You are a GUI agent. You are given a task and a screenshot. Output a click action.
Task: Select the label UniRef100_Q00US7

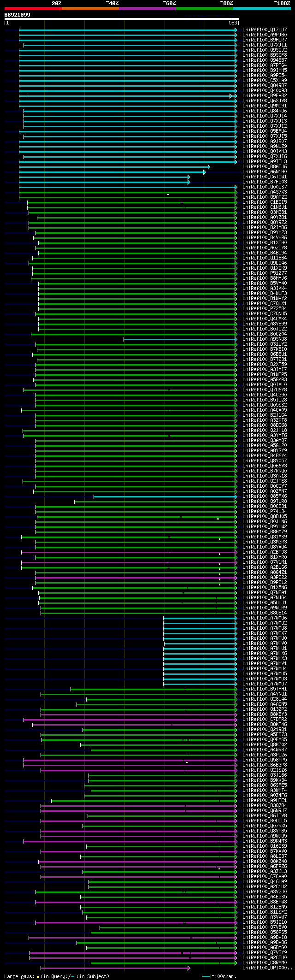tap(265, 187)
